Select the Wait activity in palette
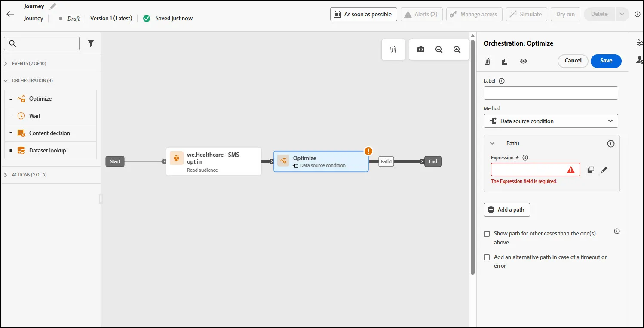This screenshot has width=644, height=328. pyautogui.click(x=51, y=116)
